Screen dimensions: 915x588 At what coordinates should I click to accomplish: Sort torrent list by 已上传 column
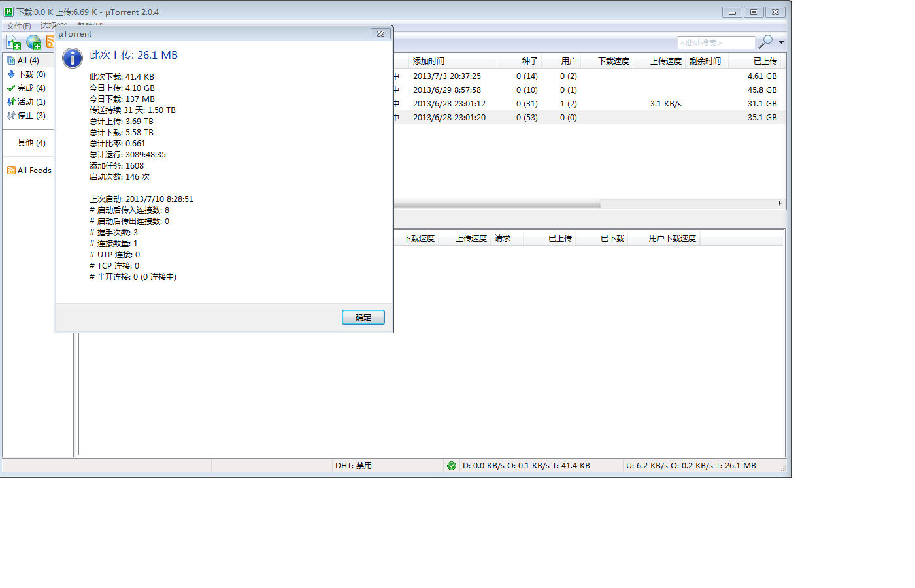[755, 61]
